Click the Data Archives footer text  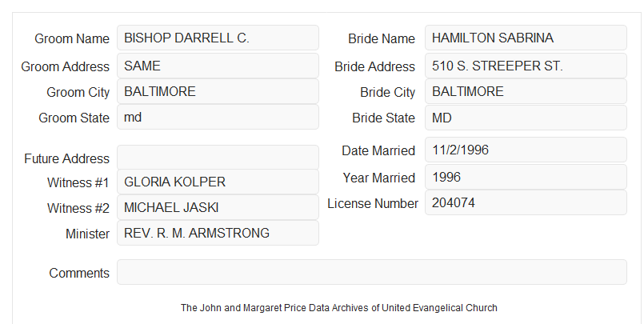point(339,307)
